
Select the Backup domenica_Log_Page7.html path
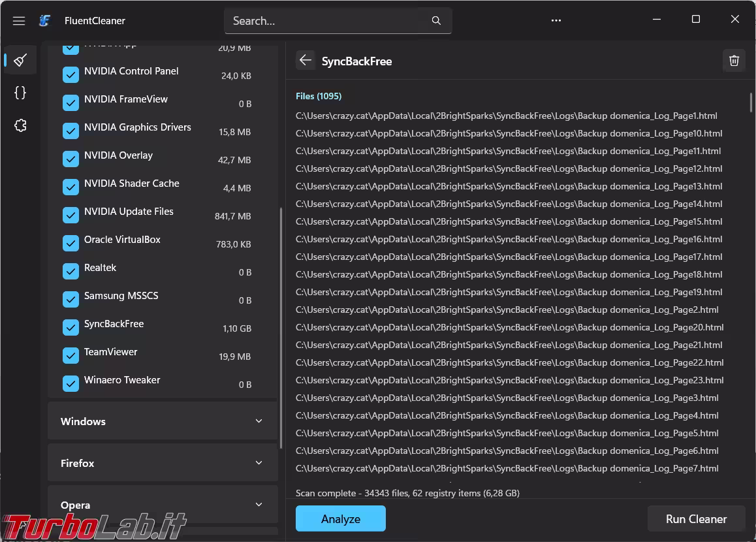(x=507, y=468)
